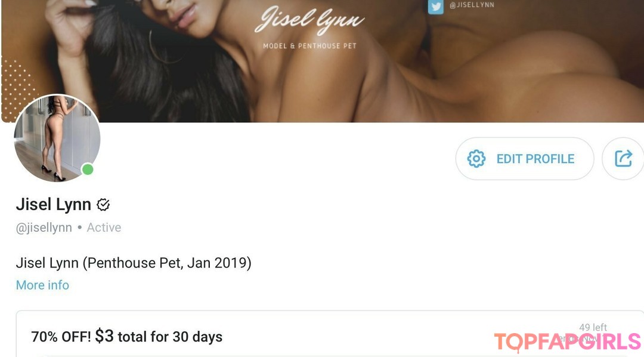644x357 pixels.
Task: Open the share profile arrow icon
Action: (624, 159)
